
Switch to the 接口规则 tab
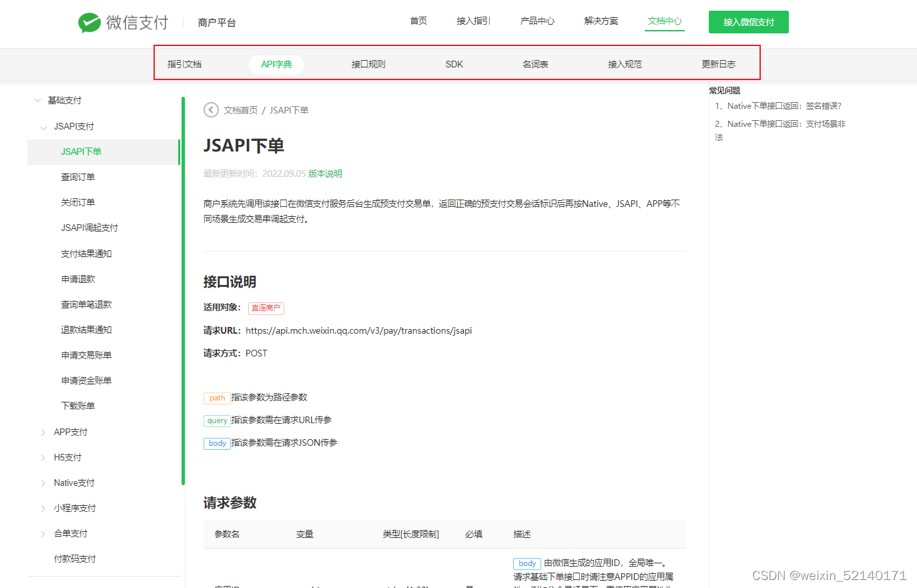368,64
